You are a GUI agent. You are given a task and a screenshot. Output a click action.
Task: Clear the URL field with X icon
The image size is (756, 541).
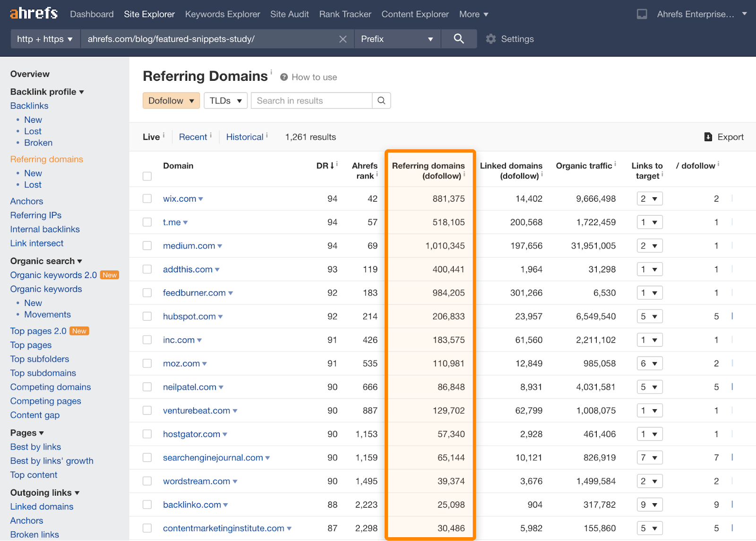pyautogui.click(x=343, y=39)
